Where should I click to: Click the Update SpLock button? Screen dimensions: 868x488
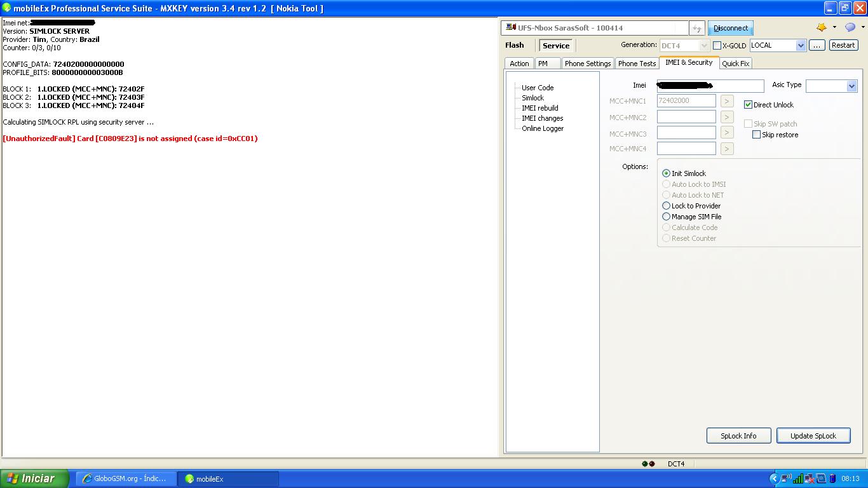coord(813,436)
